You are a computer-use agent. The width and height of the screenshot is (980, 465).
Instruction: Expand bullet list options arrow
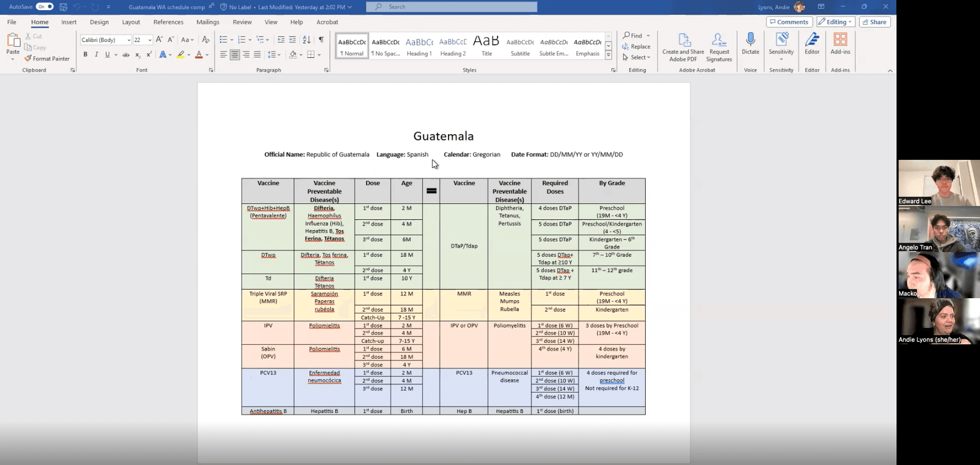[x=231, y=40]
